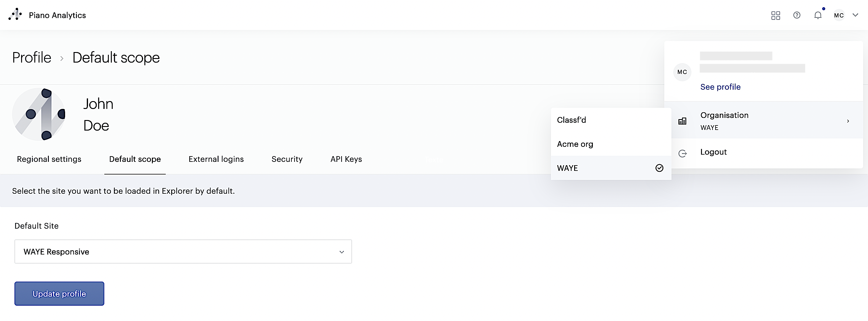Click the MC avatar in top bar
This screenshot has width=868, height=321.
pos(839,15)
